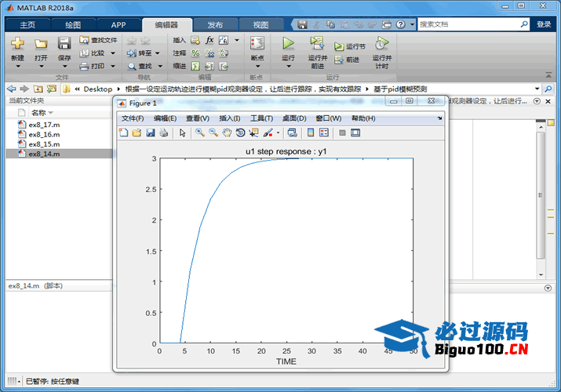Open the Breakpoints (断点) dropdown

257,58
